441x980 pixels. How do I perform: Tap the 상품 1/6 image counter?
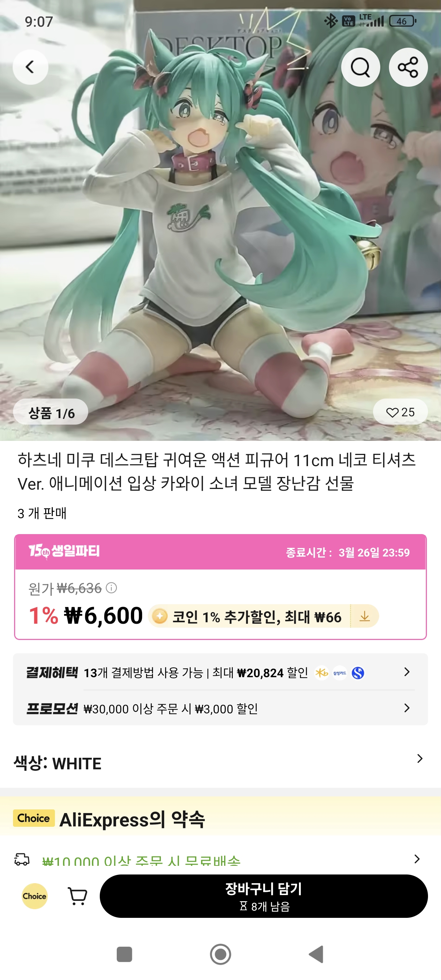[x=51, y=412]
